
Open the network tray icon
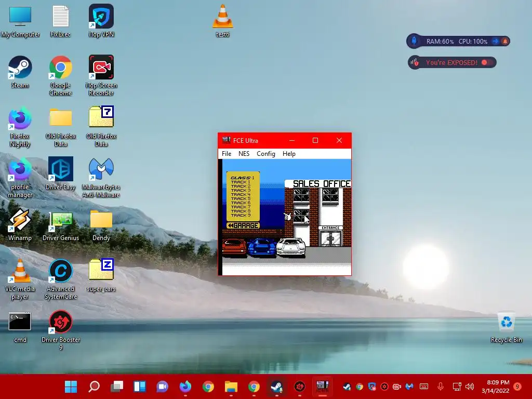coord(457,387)
